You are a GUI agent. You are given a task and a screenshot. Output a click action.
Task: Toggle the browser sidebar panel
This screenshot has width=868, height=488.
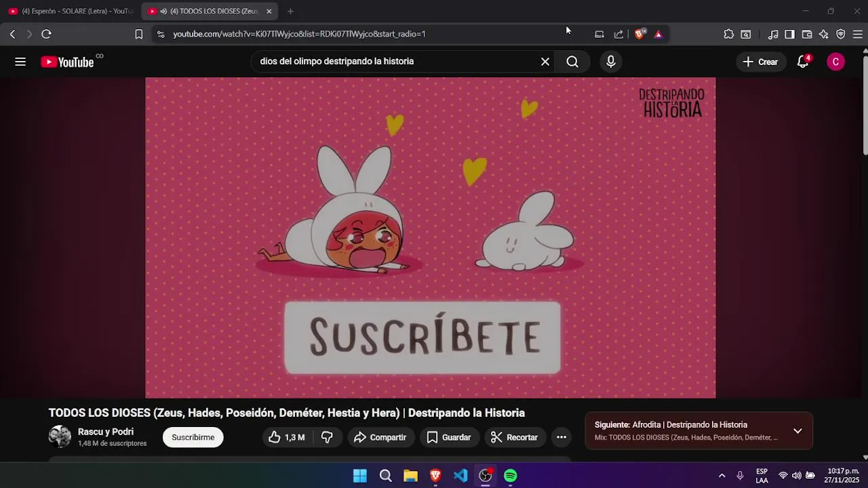(789, 34)
